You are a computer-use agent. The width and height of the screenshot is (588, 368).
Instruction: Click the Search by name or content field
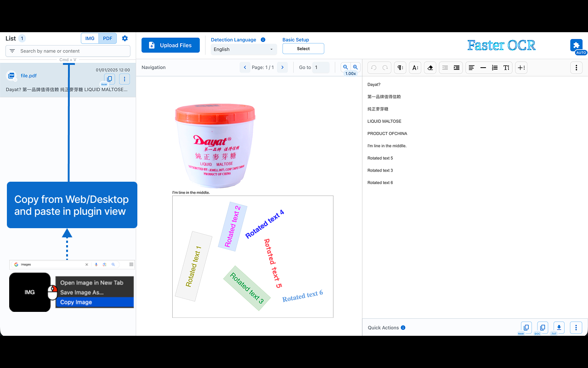click(68, 51)
